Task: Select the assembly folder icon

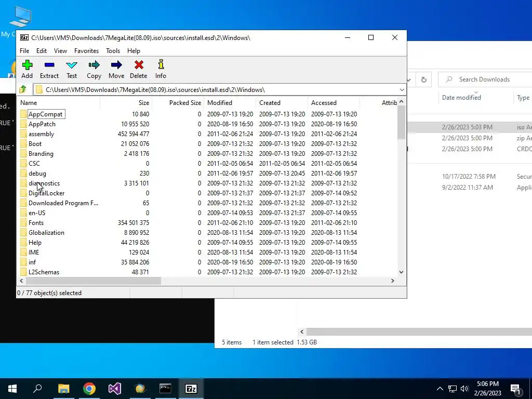Action: tap(23, 134)
